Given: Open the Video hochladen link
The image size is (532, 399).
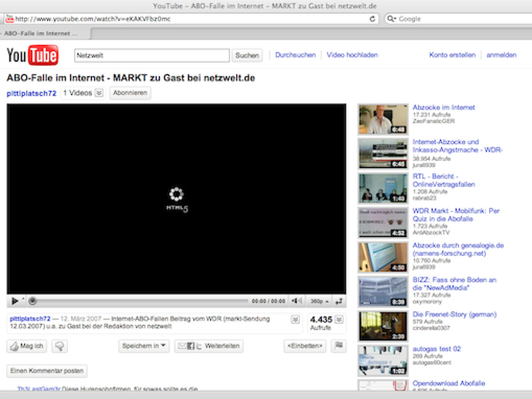Looking at the screenshot, I should coord(352,55).
